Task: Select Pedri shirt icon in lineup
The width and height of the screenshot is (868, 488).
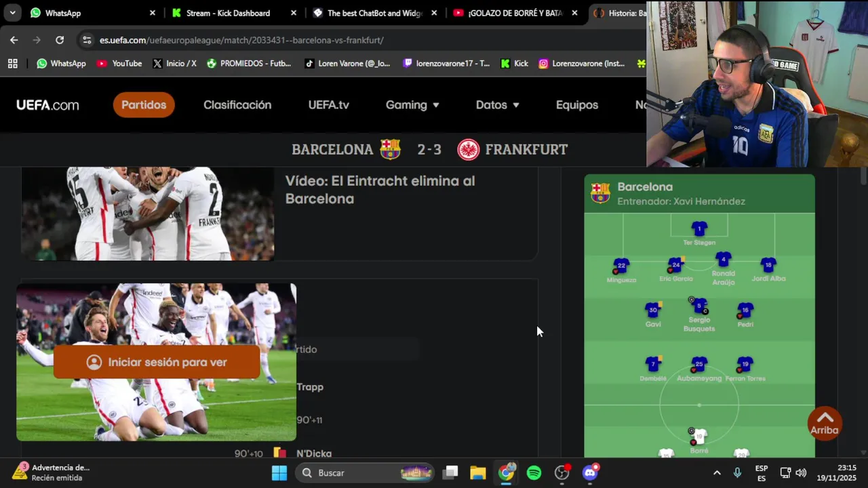Action: tap(745, 310)
